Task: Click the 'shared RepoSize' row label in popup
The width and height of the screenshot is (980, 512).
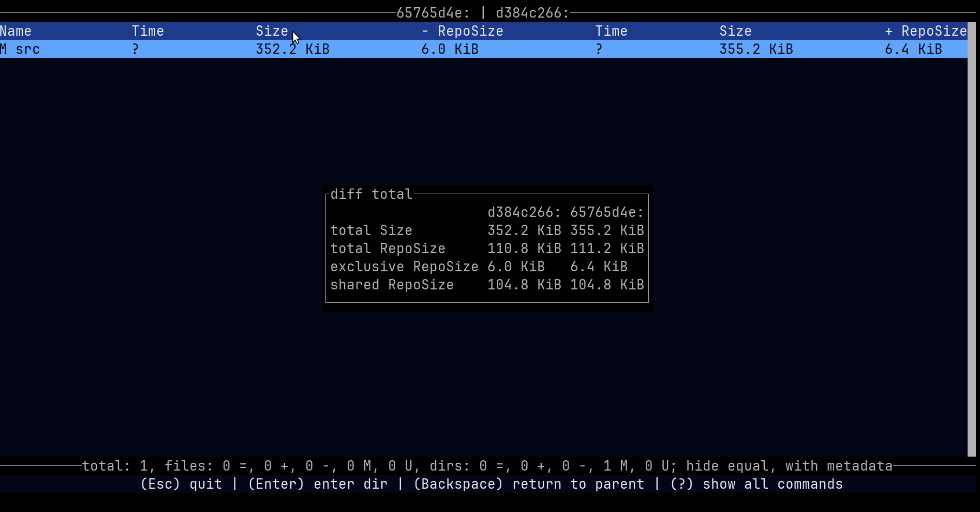Action: (x=392, y=285)
